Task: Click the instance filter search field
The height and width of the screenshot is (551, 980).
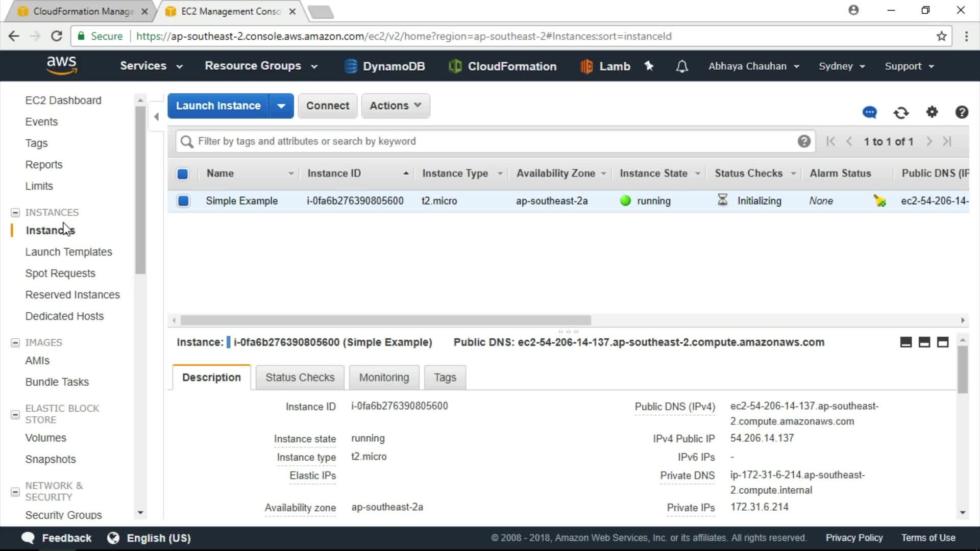Action: [490, 141]
